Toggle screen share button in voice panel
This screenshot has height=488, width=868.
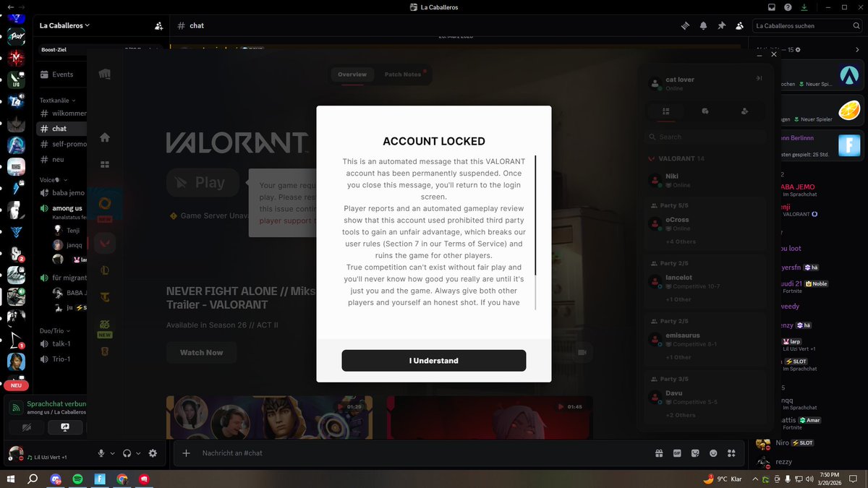(65, 427)
